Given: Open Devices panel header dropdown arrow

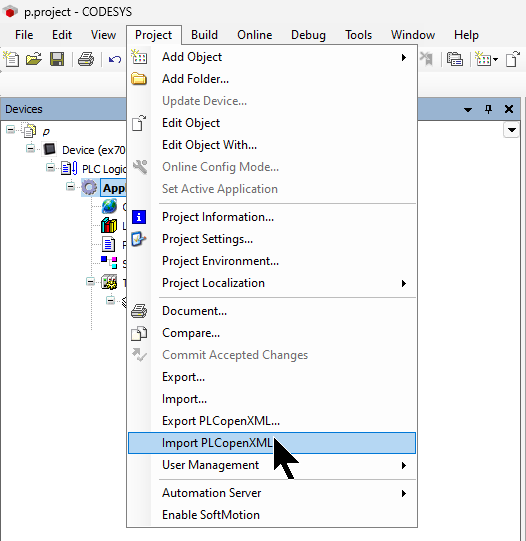Looking at the screenshot, I should [x=468, y=110].
